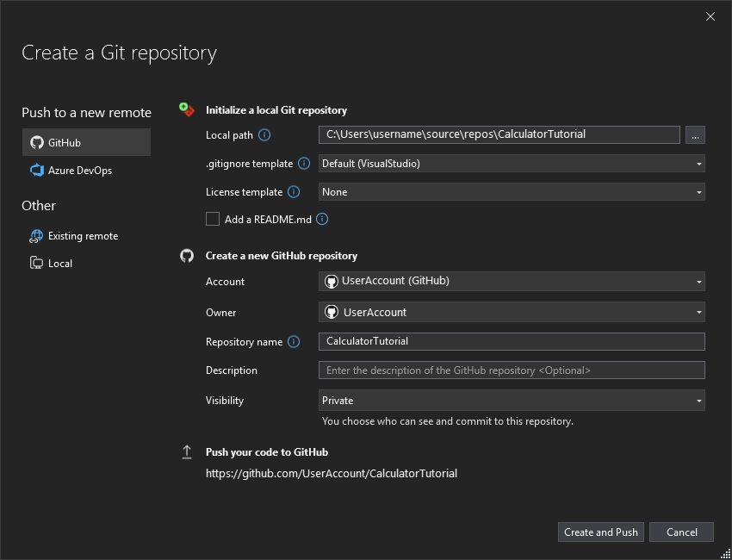Click the Existing remote globe icon
The height and width of the screenshot is (560, 732).
point(36,236)
